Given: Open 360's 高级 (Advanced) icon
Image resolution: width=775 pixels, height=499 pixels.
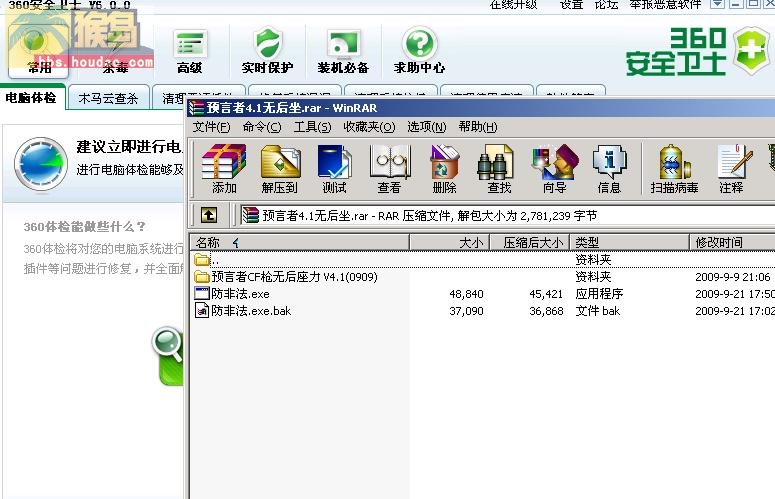Looking at the screenshot, I should [x=190, y=44].
